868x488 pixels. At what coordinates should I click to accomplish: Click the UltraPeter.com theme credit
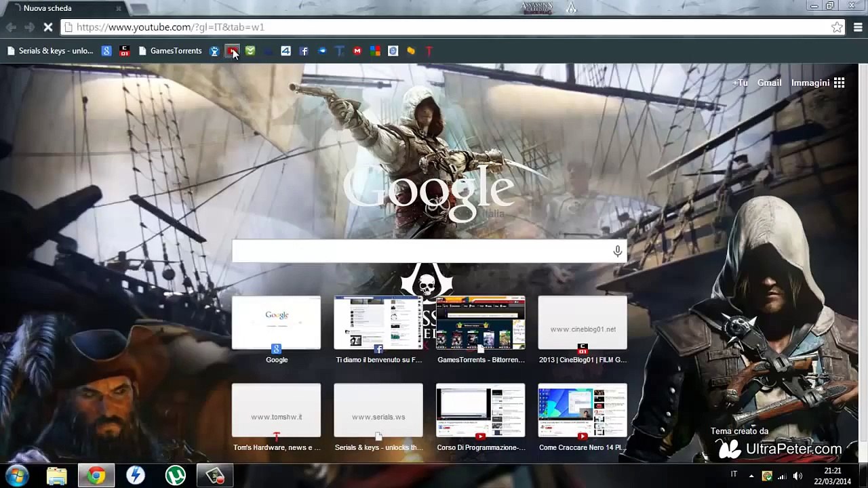(x=781, y=449)
